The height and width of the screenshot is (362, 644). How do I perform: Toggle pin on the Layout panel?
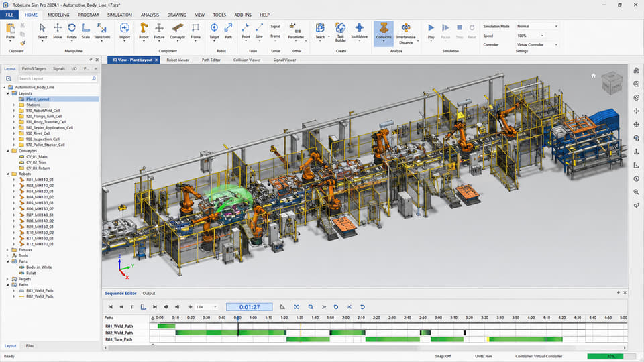(x=91, y=60)
